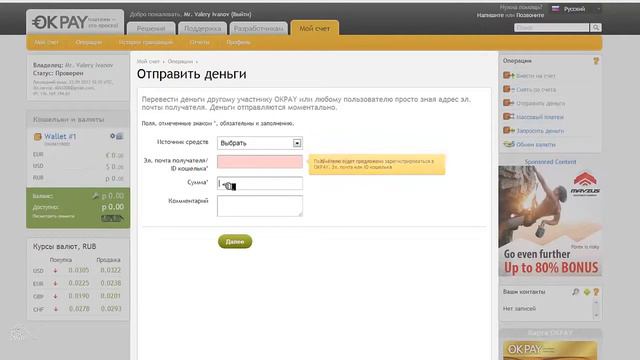Click the wrench icon next to Баланс
The width and height of the screenshot is (640, 360).
[96, 196]
